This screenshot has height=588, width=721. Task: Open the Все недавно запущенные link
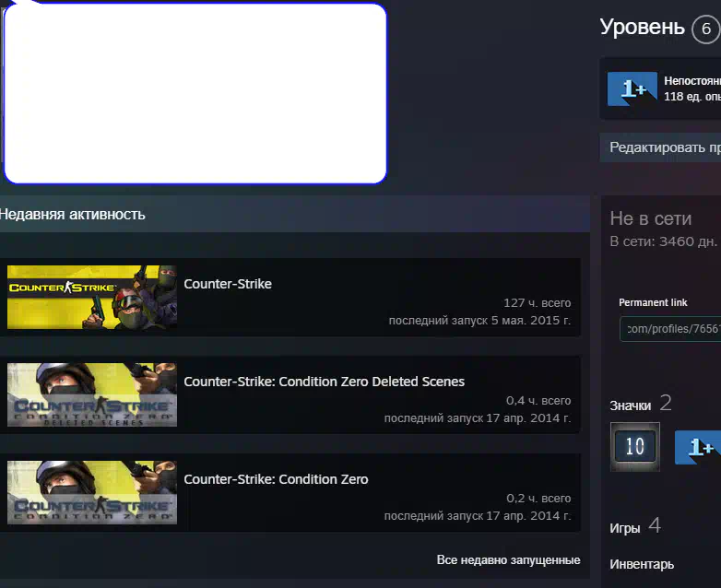pos(509,560)
